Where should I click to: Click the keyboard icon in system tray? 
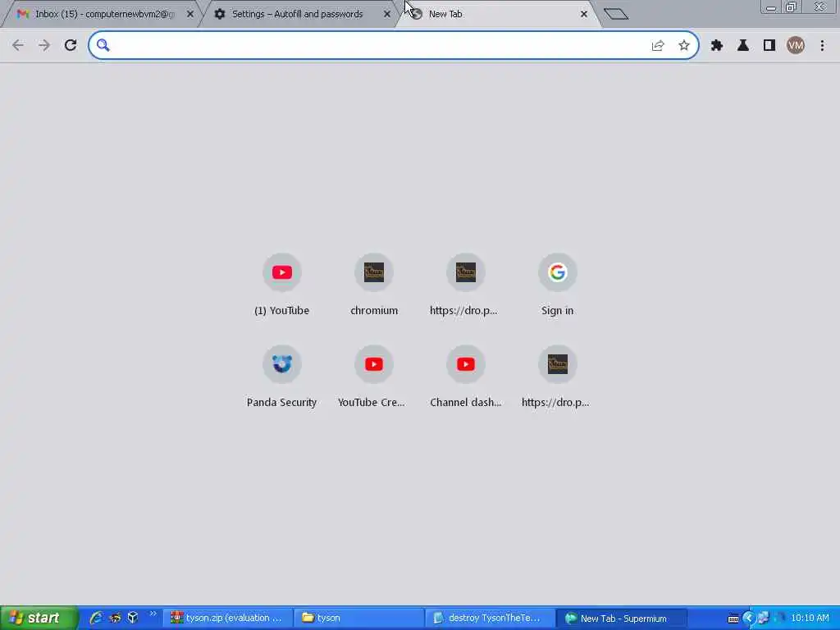coord(733,619)
